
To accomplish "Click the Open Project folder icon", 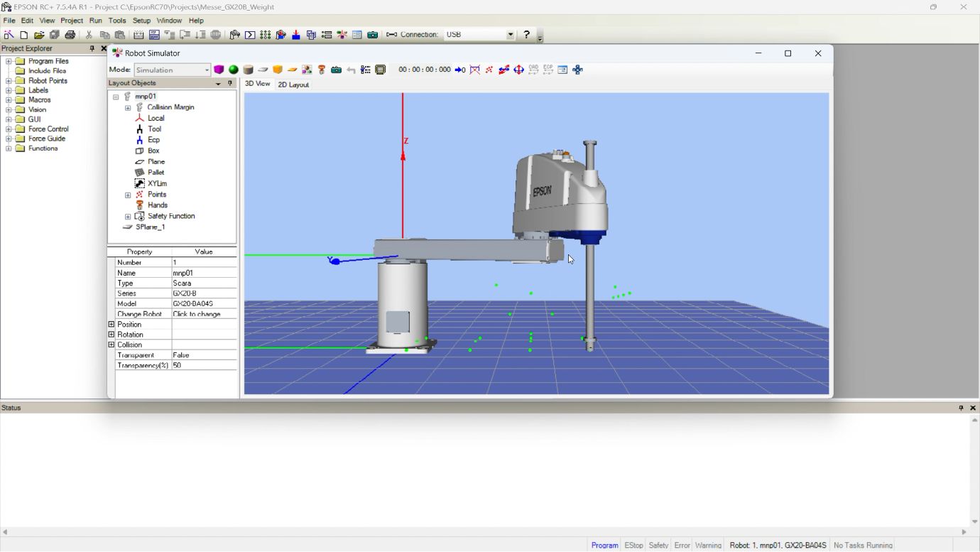I will pyautogui.click(x=39, y=35).
